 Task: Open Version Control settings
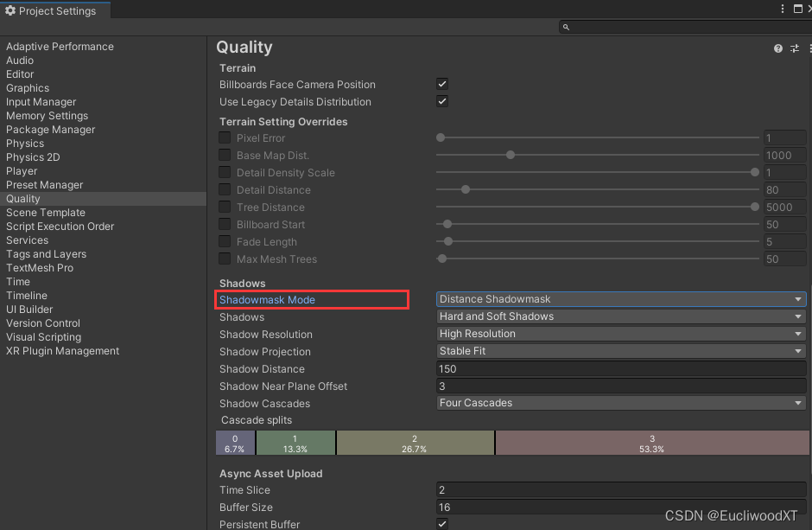(43, 323)
